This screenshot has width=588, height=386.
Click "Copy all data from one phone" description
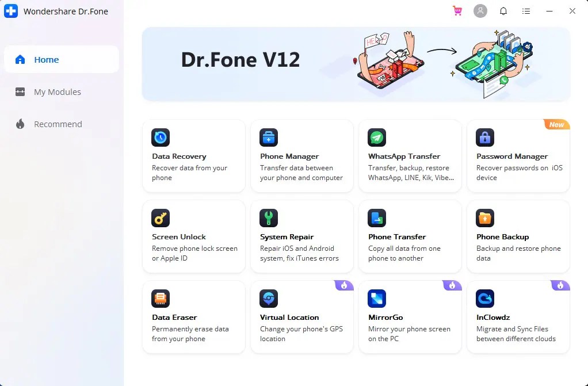(x=404, y=253)
